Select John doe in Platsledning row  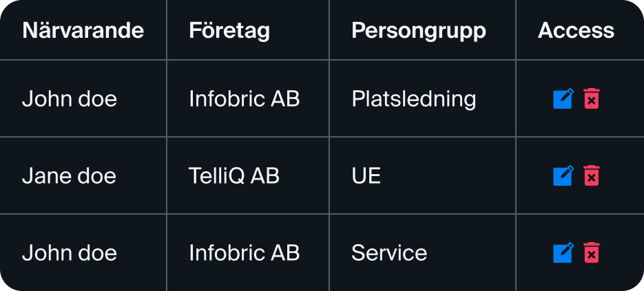point(70,99)
